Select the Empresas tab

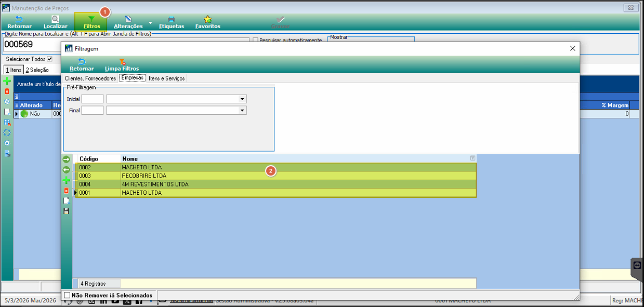point(133,78)
